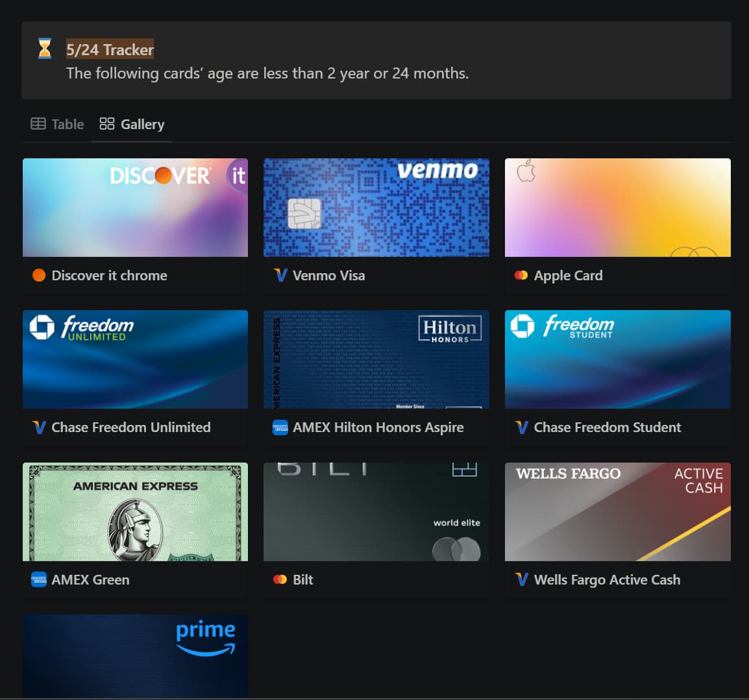Open the Apple Card cover image
The image size is (749, 700).
[618, 207]
